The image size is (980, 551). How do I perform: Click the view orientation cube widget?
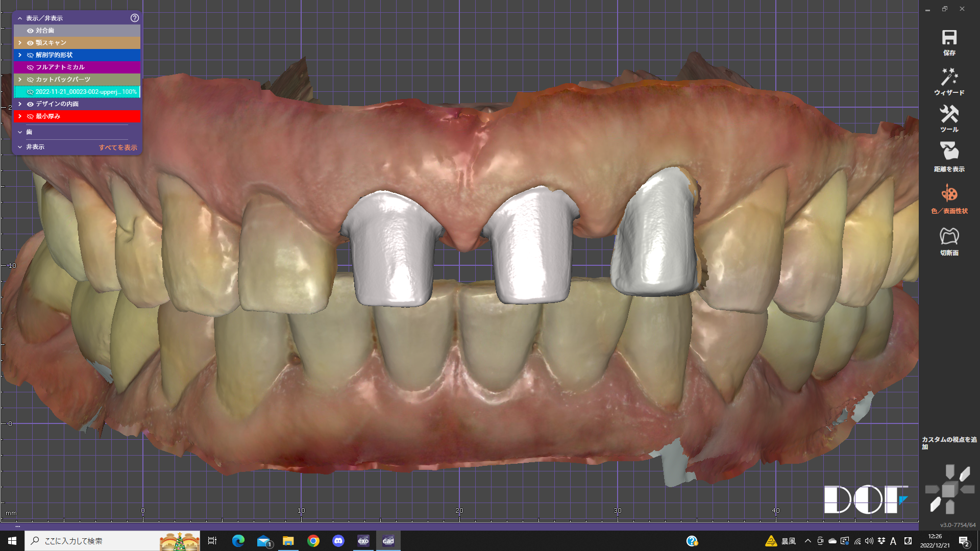[949, 490]
